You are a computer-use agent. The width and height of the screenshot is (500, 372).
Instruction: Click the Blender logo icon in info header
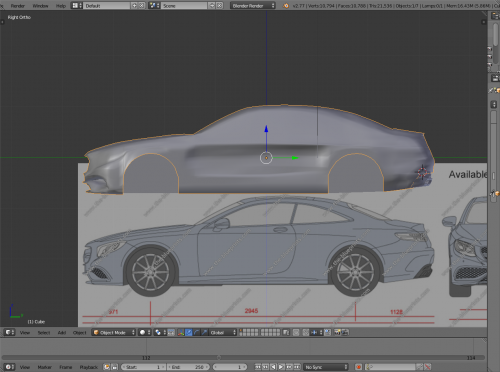click(286, 6)
